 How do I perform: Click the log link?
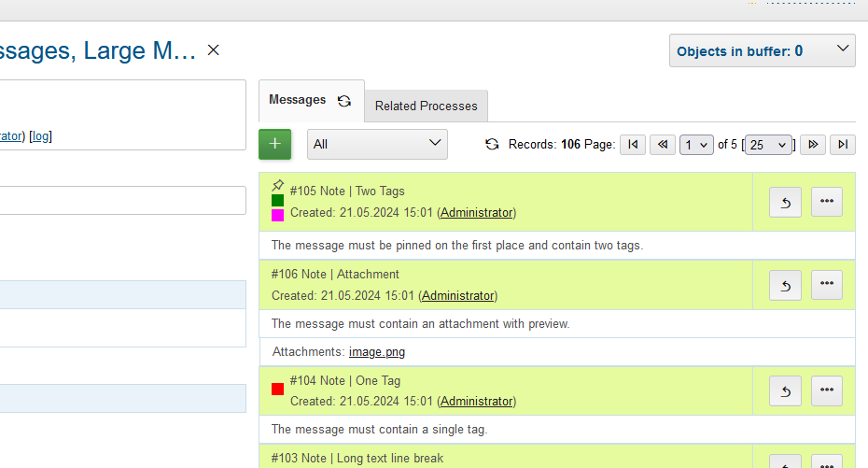point(40,136)
